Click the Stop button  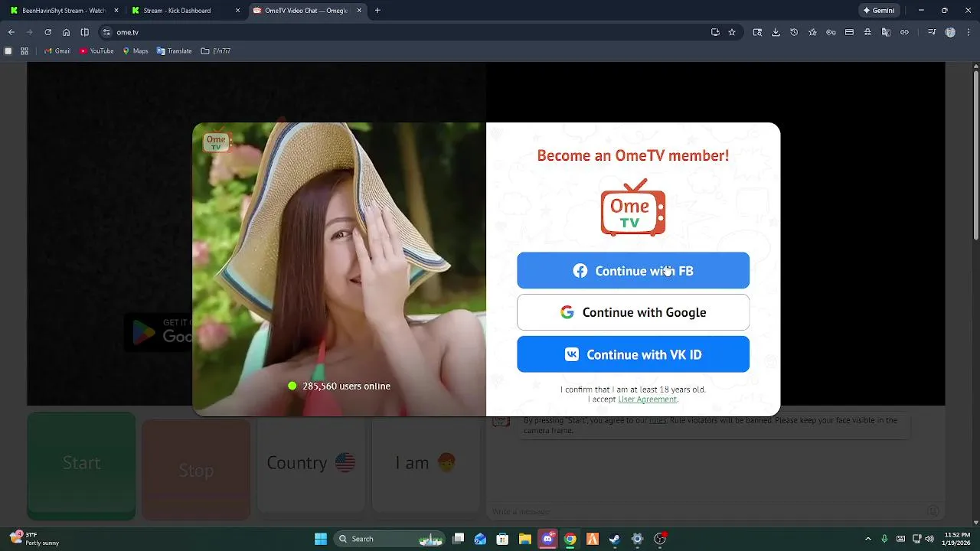(196, 470)
